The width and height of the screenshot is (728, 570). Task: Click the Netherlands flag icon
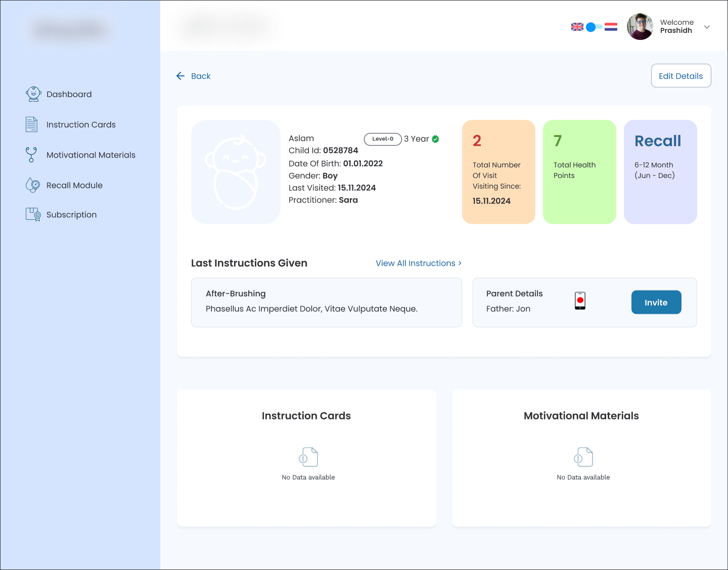[x=611, y=27]
